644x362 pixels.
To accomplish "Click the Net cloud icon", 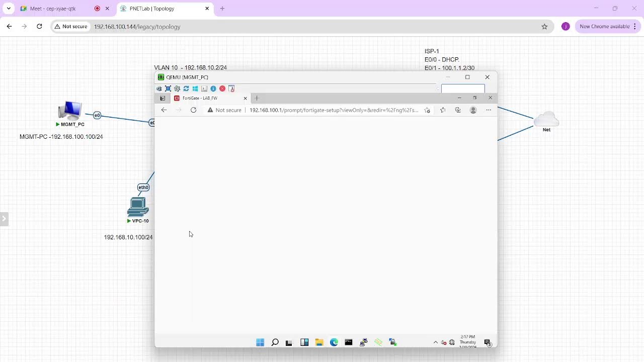I will [546, 119].
